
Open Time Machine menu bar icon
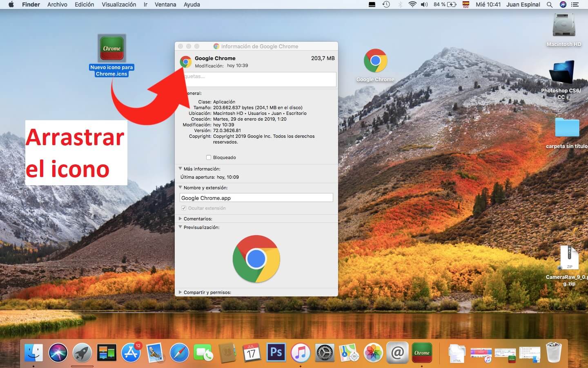[x=386, y=4]
